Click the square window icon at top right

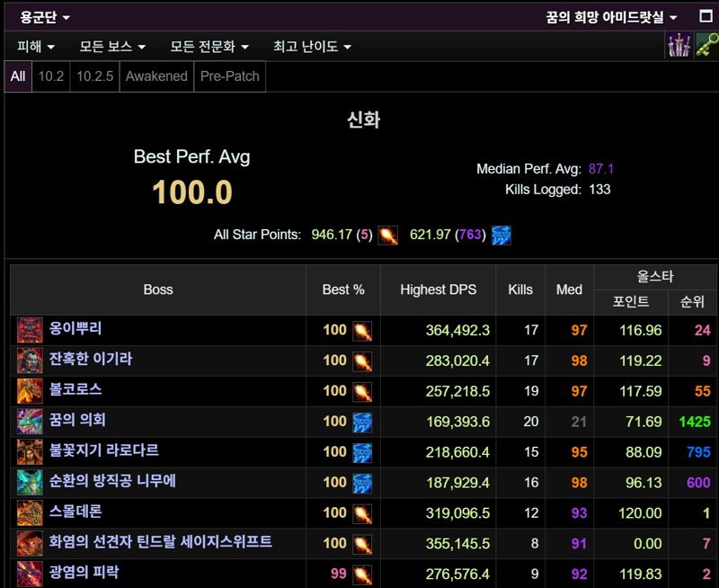point(706,16)
